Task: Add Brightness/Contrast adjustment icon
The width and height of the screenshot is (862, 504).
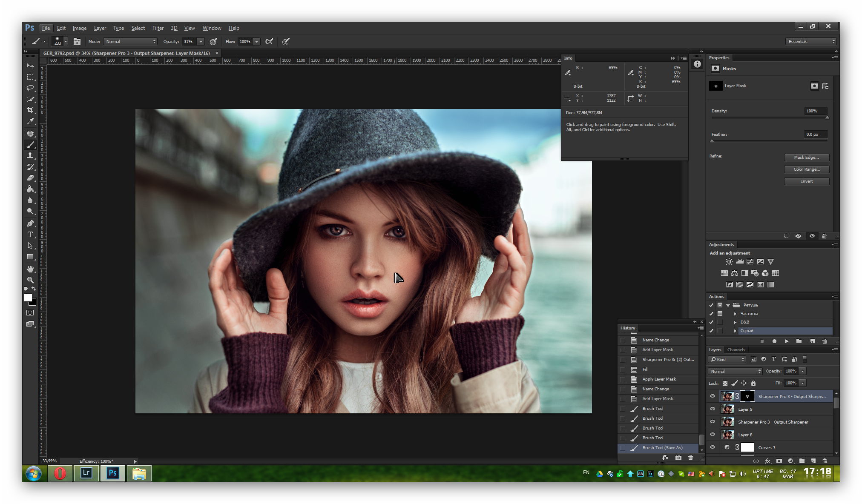Action: tap(729, 262)
